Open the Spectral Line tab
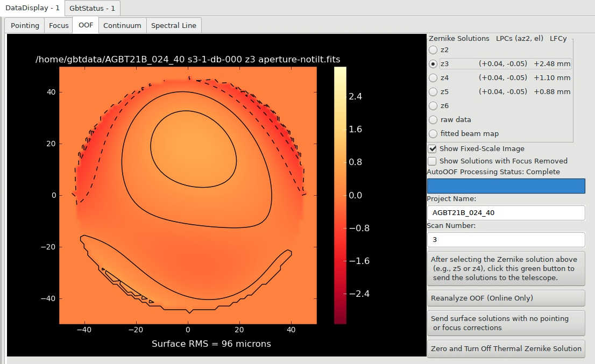The image size is (595, 364). 174,25
